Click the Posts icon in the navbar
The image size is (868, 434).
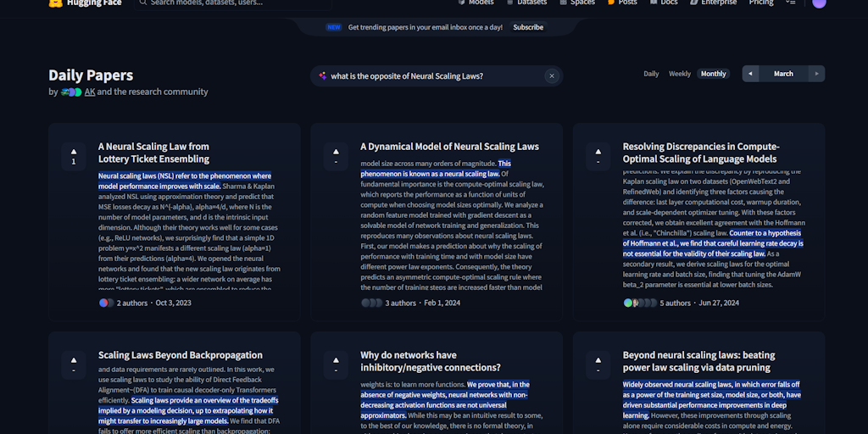[611, 3]
